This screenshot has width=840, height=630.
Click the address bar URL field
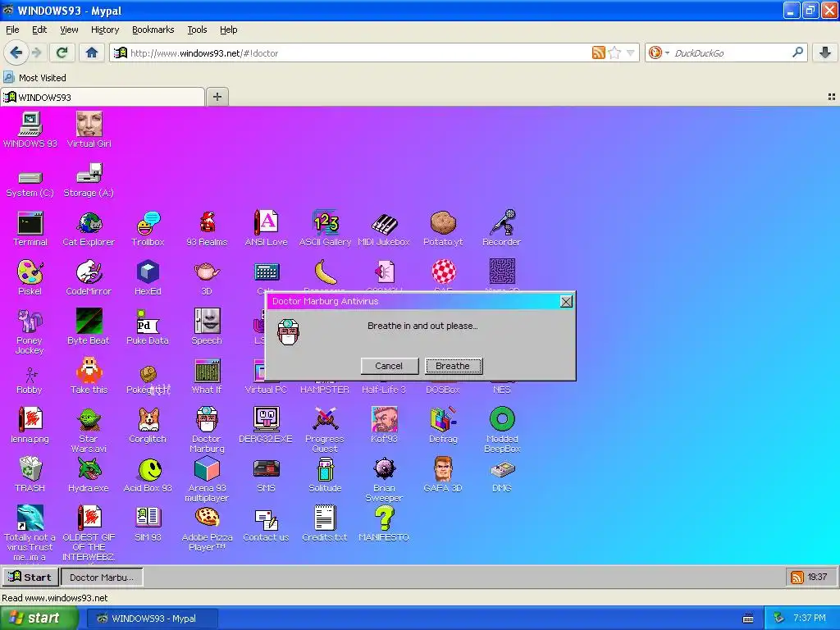tap(358, 53)
